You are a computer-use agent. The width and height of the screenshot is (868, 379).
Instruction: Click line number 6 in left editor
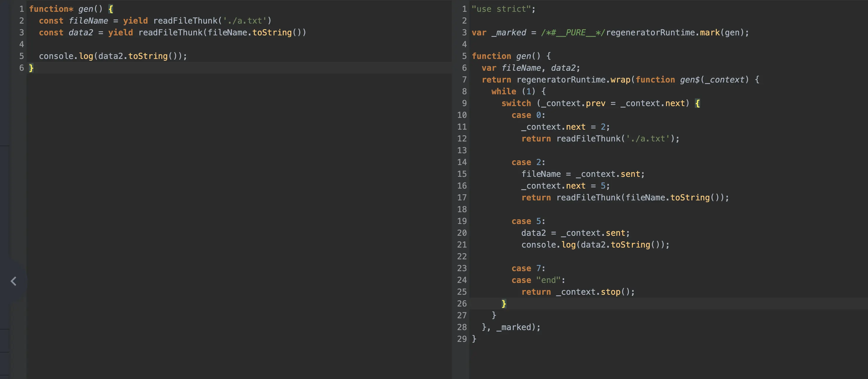point(21,68)
